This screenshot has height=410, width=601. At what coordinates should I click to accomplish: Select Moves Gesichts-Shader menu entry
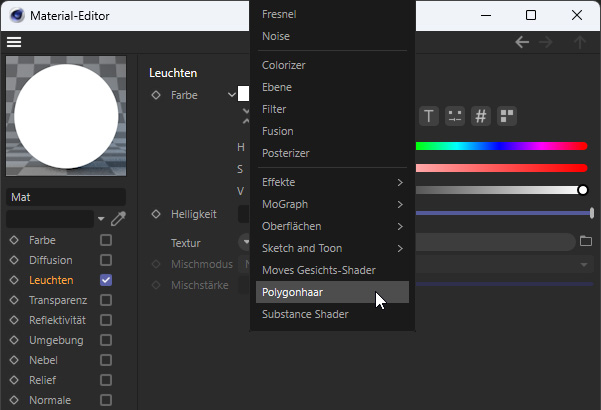click(x=332, y=270)
